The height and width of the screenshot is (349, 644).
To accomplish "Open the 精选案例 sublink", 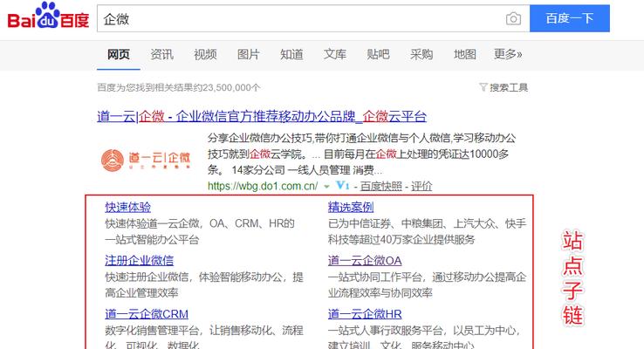I will (351, 208).
